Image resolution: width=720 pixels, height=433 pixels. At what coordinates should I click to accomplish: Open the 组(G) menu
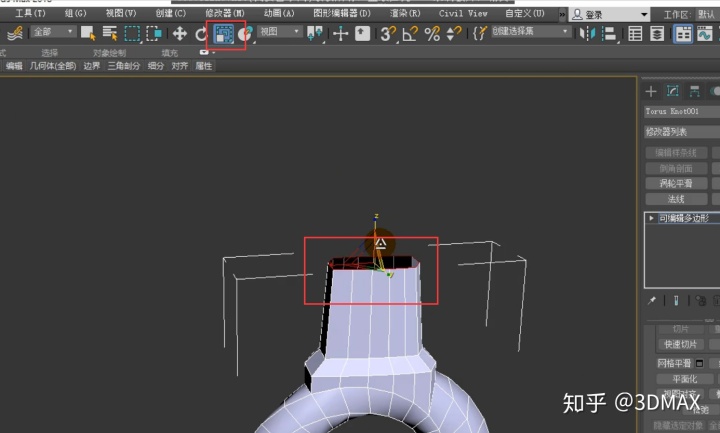[75, 13]
